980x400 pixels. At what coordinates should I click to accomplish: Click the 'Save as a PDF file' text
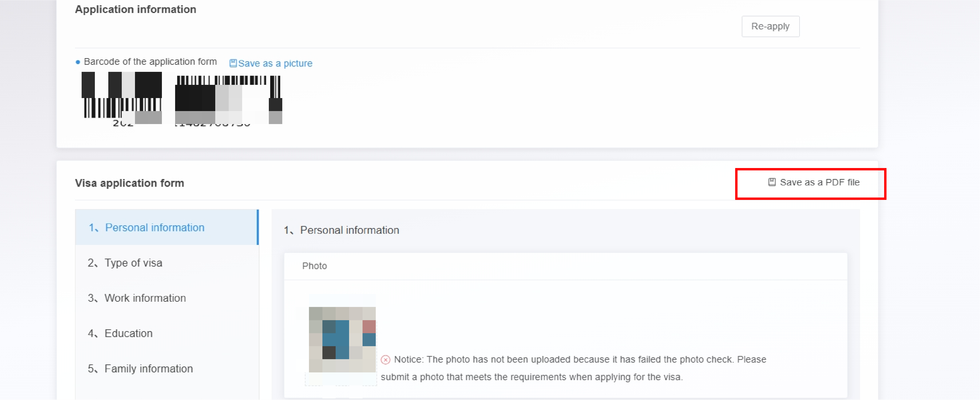[819, 182]
